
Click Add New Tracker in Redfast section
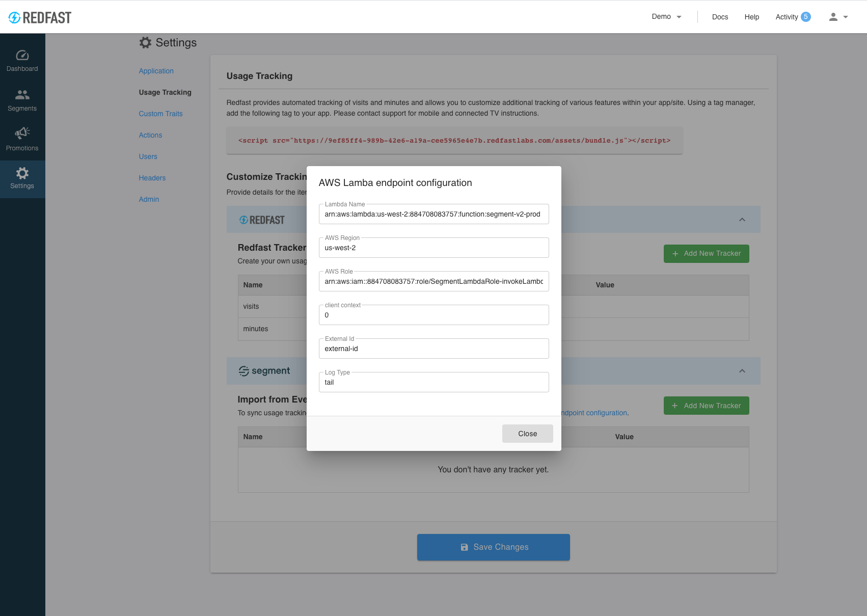pos(706,254)
